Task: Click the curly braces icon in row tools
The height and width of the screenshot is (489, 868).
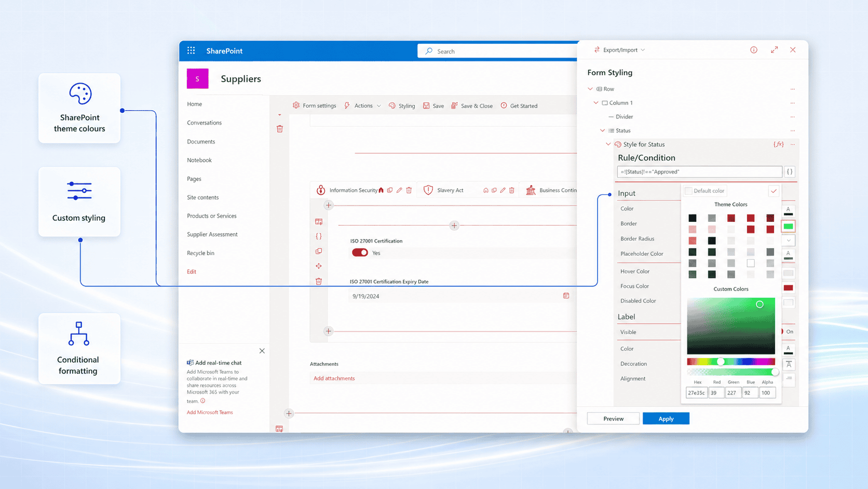Action: [319, 236]
